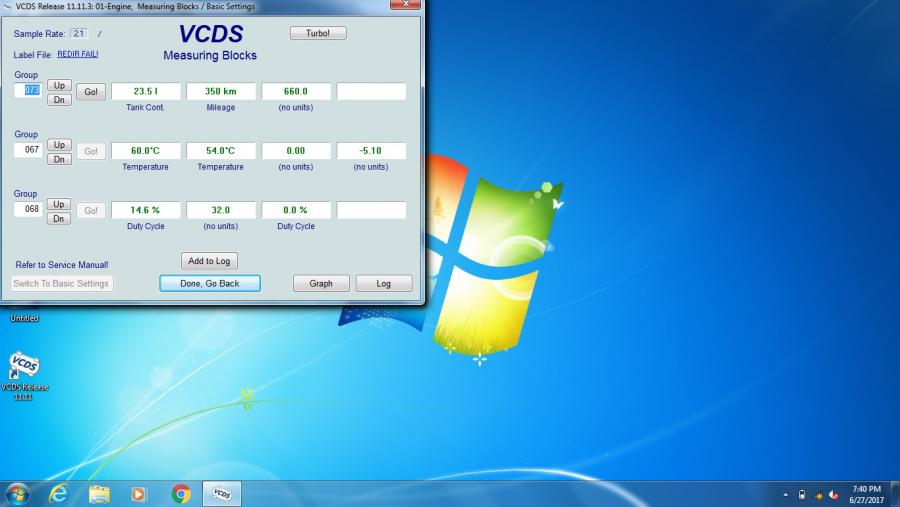Click Done, Go Back button
Screen dimensions: 900x507
(x=210, y=283)
